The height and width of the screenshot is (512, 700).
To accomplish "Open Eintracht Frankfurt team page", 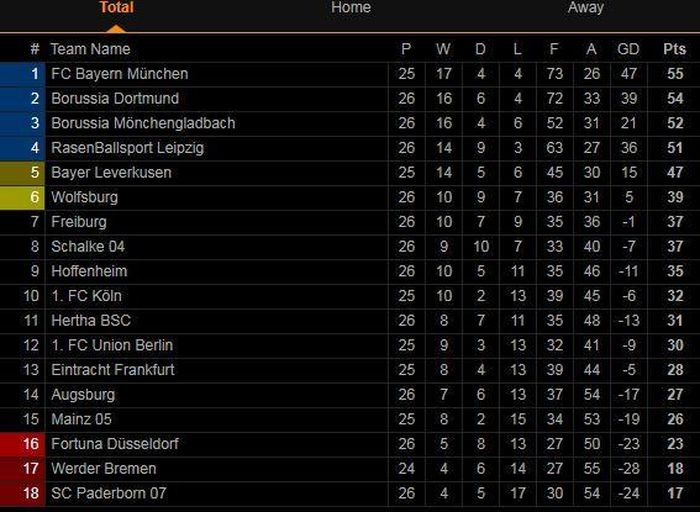I will pos(112,370).
